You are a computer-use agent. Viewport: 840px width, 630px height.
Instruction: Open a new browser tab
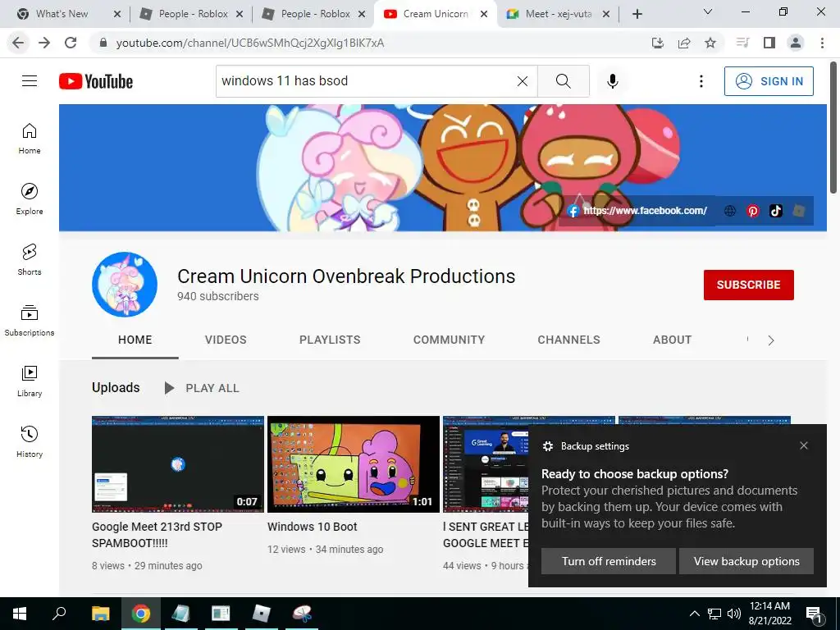(x=637, y=14)
